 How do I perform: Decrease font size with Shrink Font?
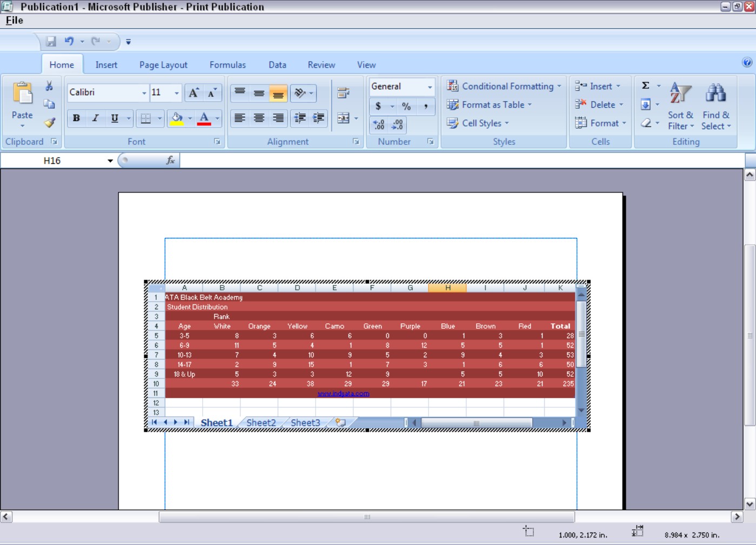click(x=212, y=93)
